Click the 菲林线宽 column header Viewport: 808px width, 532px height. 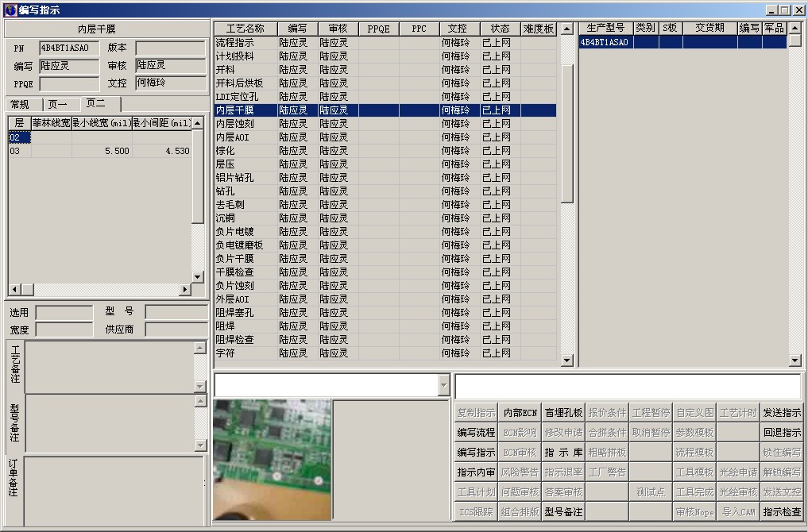tap(51, 123)
